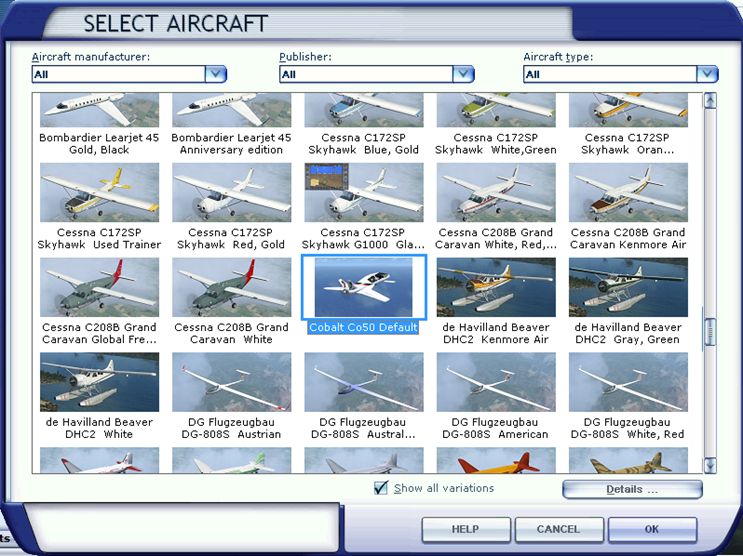Select DG-808S American glider thumbnail
Image resolution: width=743 pixels, height=556 pixels.
[496, 382]
